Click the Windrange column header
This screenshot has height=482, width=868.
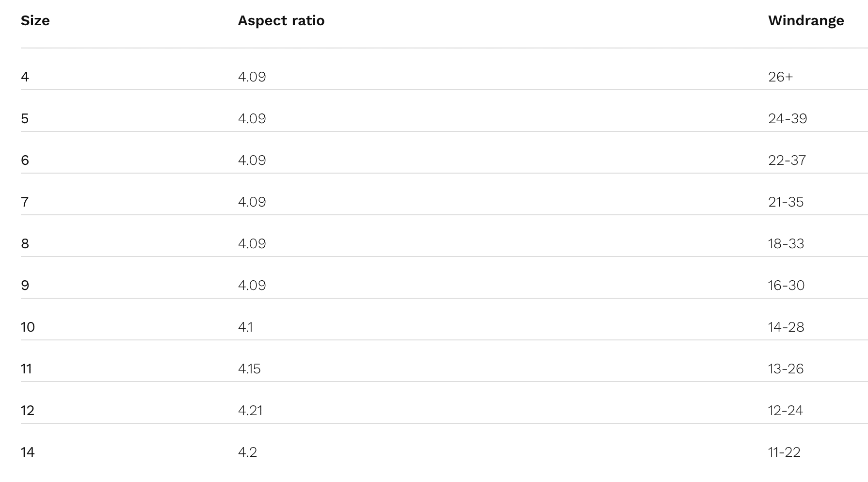pyautogui.click(x=805, y=21)
